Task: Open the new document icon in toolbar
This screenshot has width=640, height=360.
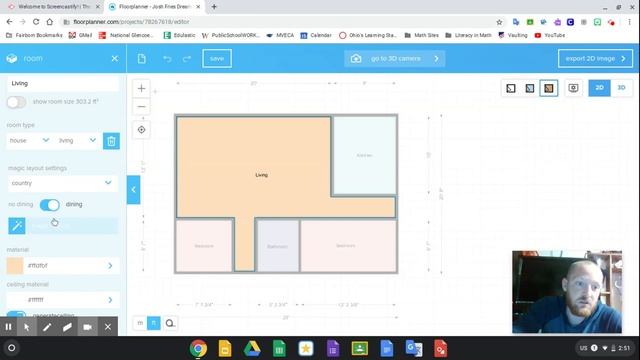Action: tap(142, 58)
